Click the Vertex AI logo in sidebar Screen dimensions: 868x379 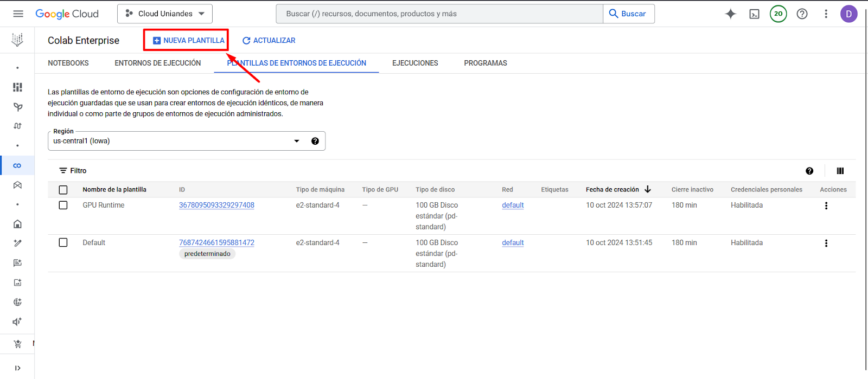(17, 40)
